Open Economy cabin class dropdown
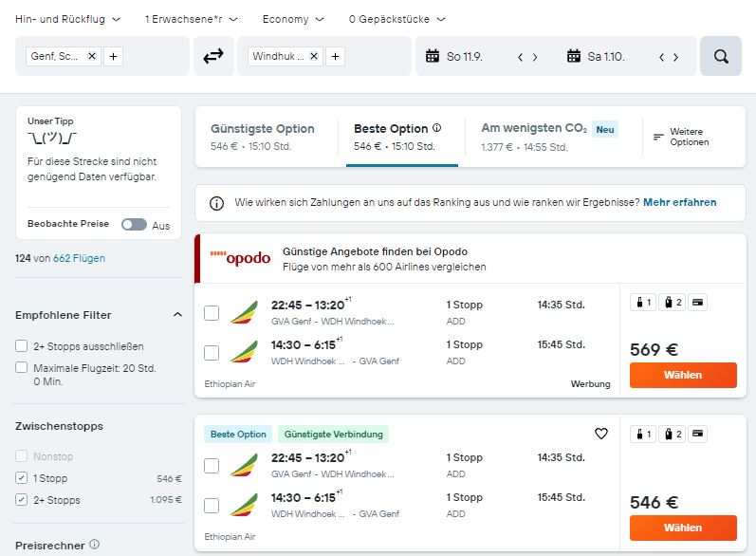This screenshot has width=756, height=556. 293,19
